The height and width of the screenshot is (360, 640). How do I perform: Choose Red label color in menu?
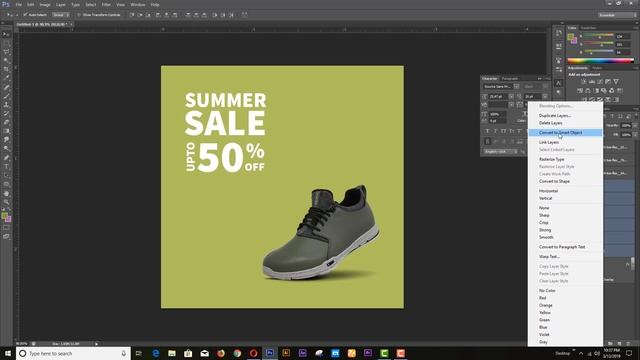point(542,298)
